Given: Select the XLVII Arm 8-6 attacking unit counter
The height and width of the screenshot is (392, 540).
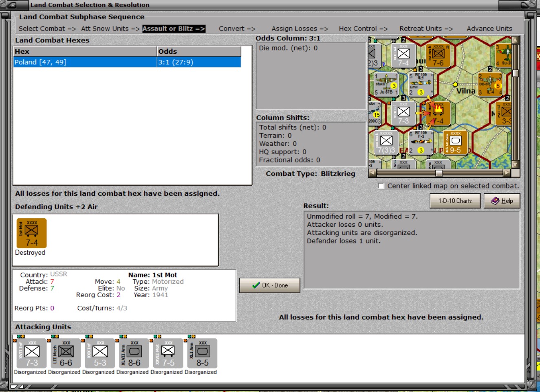Looking at the screenshot, I should (x=134, y=353).
